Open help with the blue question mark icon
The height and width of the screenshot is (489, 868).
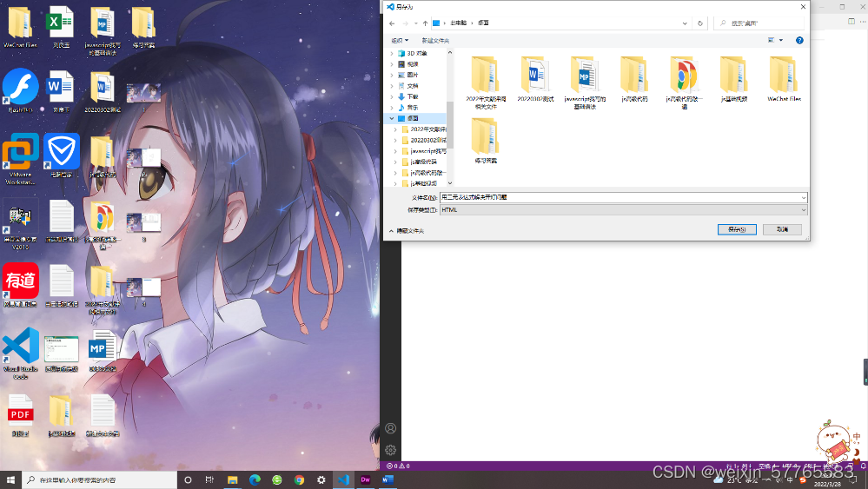point(799,40)
